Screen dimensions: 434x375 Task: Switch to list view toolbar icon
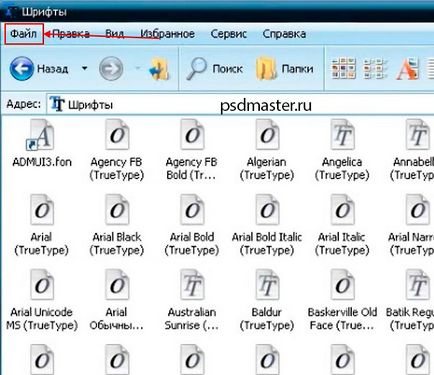(375, 69)
